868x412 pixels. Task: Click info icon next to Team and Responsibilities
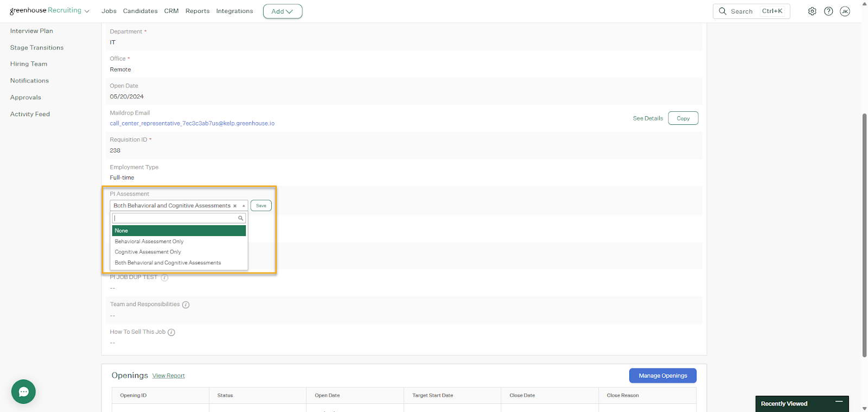coord(186,305)
